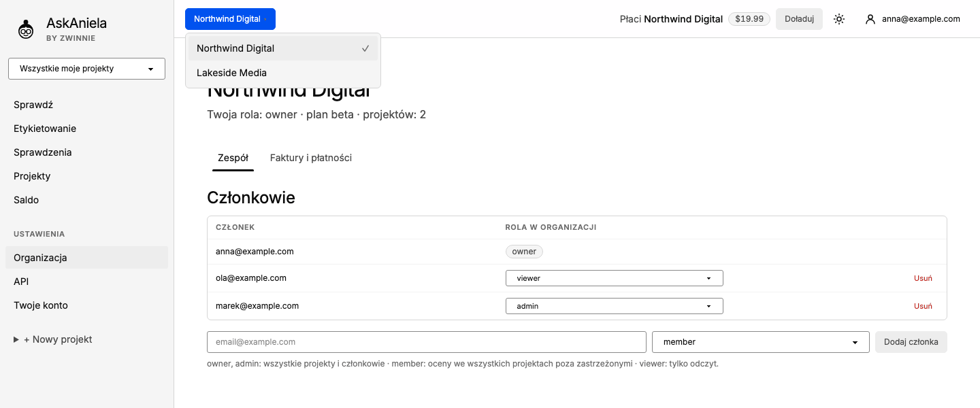Click the 'Rola w organizacji' column header
980x408 pixels.
point(551,227)
